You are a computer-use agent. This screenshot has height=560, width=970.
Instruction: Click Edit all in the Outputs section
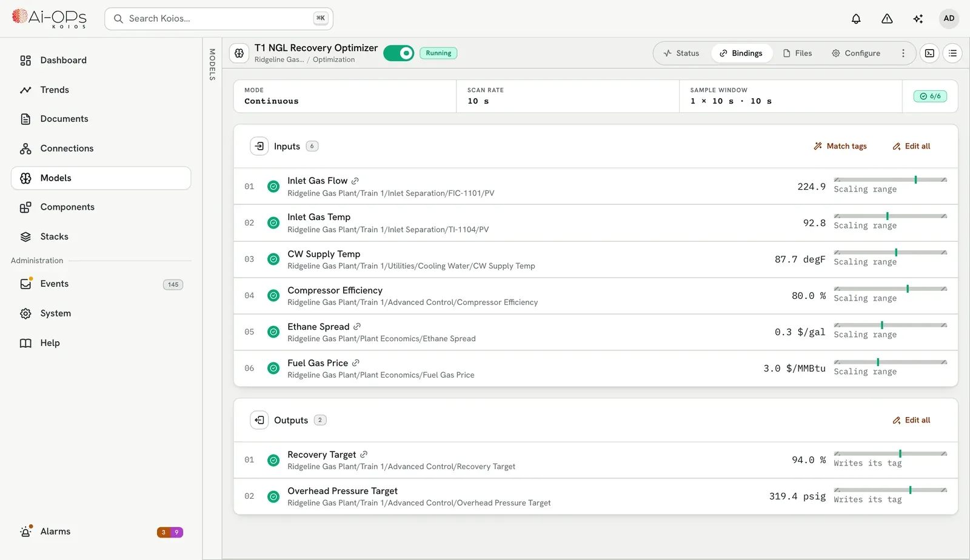coord(911,420)
